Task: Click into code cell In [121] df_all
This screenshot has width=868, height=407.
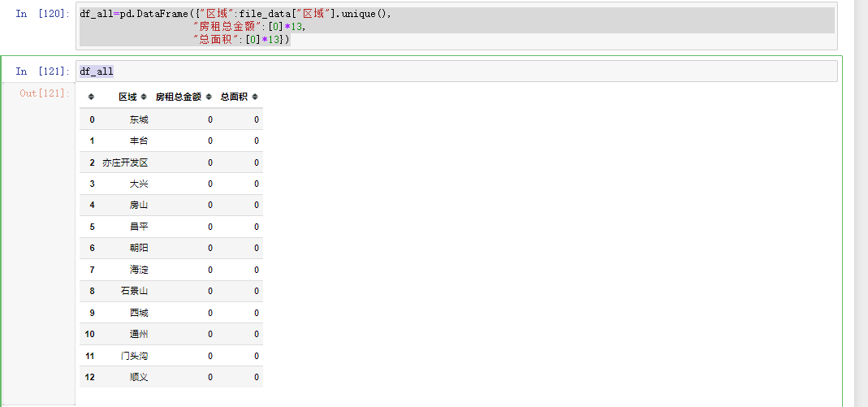Action: point(456,71)
